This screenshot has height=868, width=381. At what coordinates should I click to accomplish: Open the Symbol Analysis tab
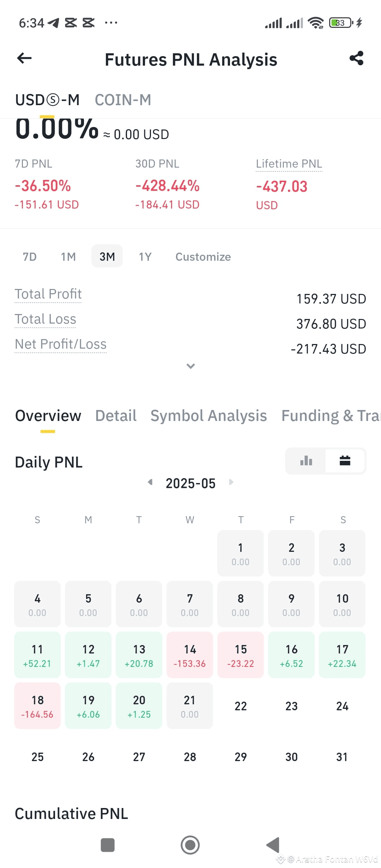[208, 416]
